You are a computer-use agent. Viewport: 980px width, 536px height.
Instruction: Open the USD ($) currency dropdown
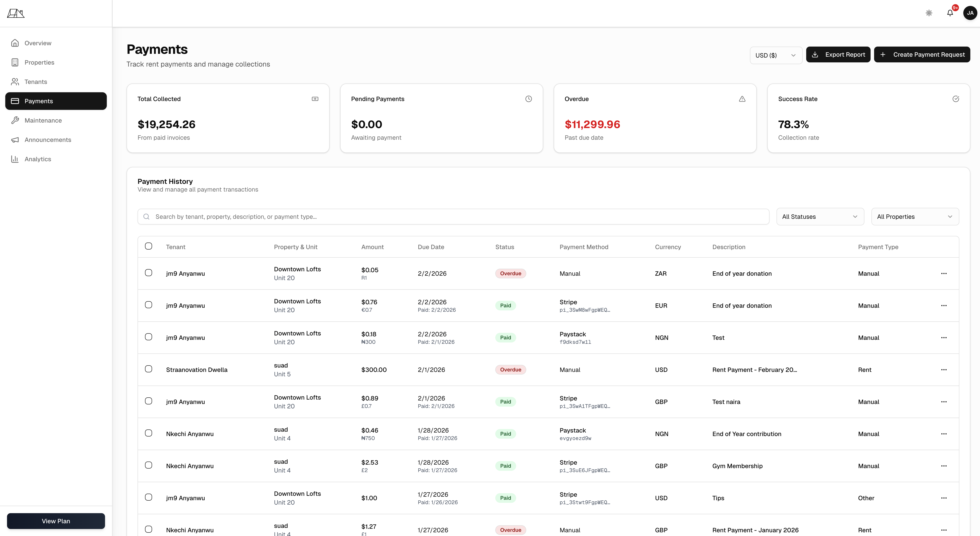click(775, 55)
